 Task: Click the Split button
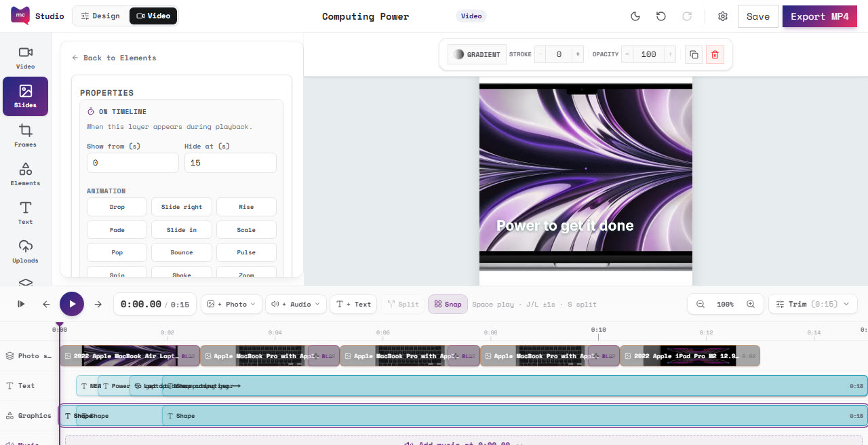tap(403, 304)
